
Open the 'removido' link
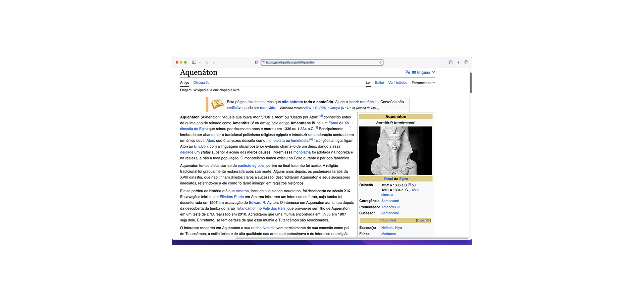click(x=267, y=108)
